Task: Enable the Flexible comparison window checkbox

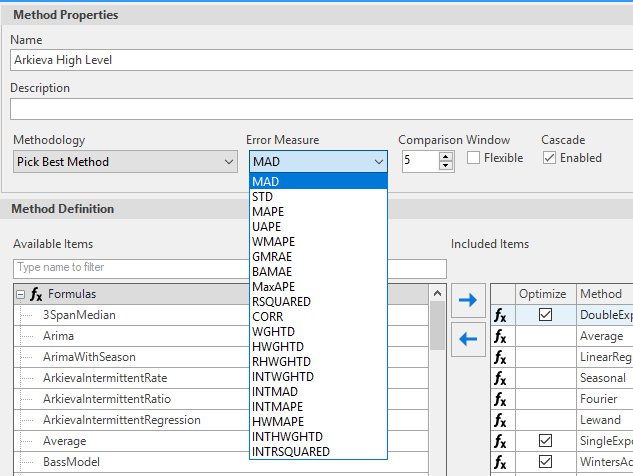Action: coord(474,157)
